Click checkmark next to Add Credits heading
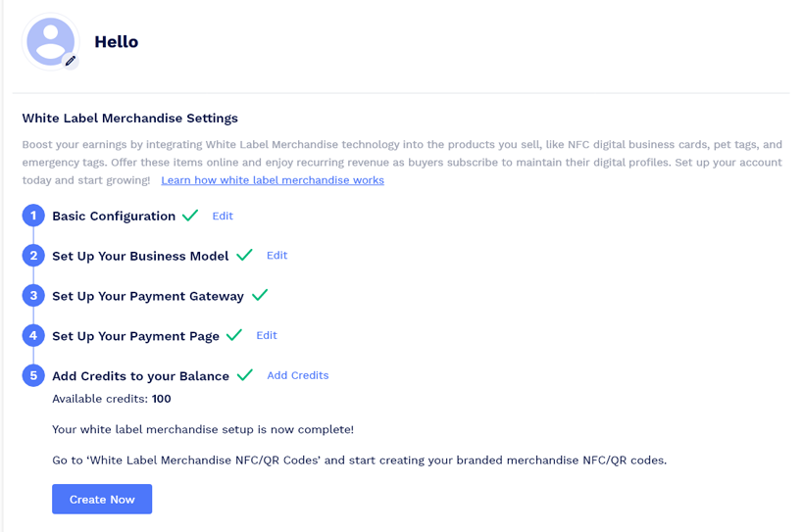 coord(244,375)
